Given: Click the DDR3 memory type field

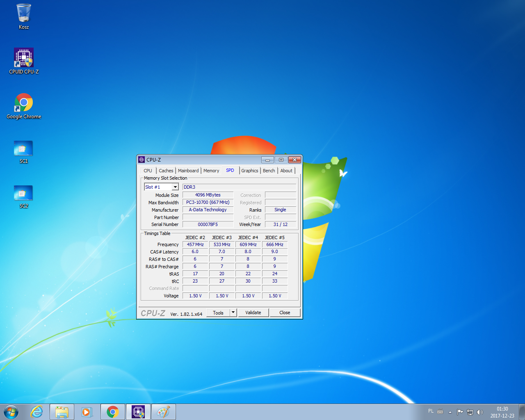Looking at the screenshot, I should click(x=239, y=187).
